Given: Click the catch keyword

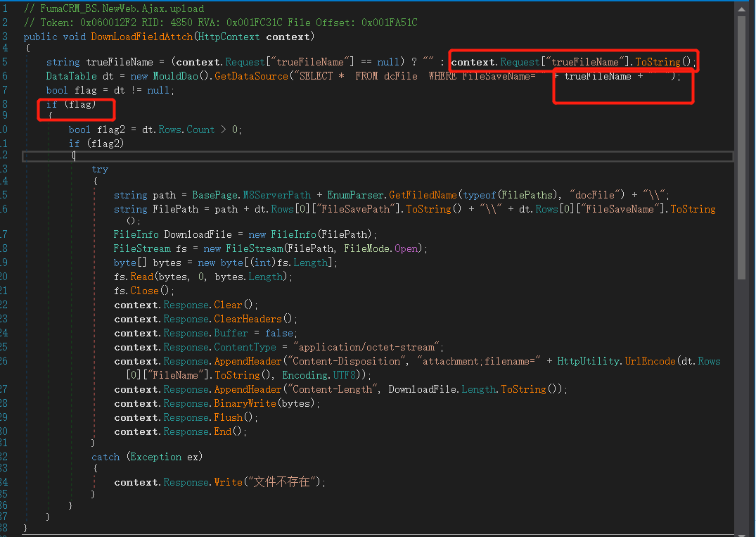Looking at the screenshot, I should click(105, 457).
